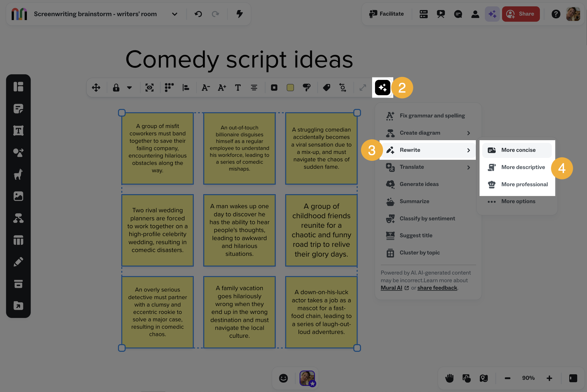Viewport: 587px width, 392px height.
Task: Click the undo arrow icon
Action: point(198,14)
